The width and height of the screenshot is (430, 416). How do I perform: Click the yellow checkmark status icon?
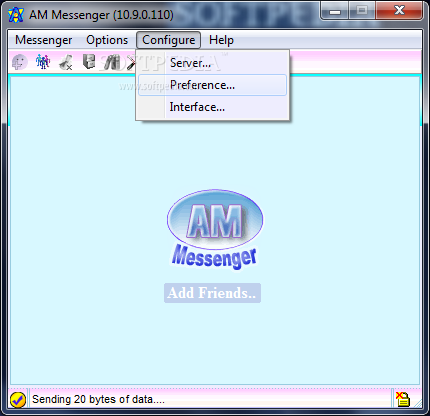pyautogui.click(x=18, y=399)
